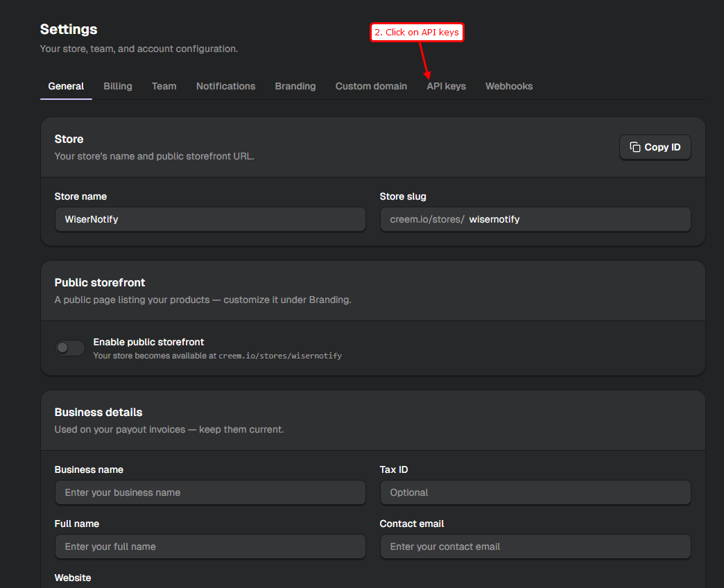Screen dimensions: 724x588
Task: Open the General tab
Action: pyautogui.click(x=66, y=86)
